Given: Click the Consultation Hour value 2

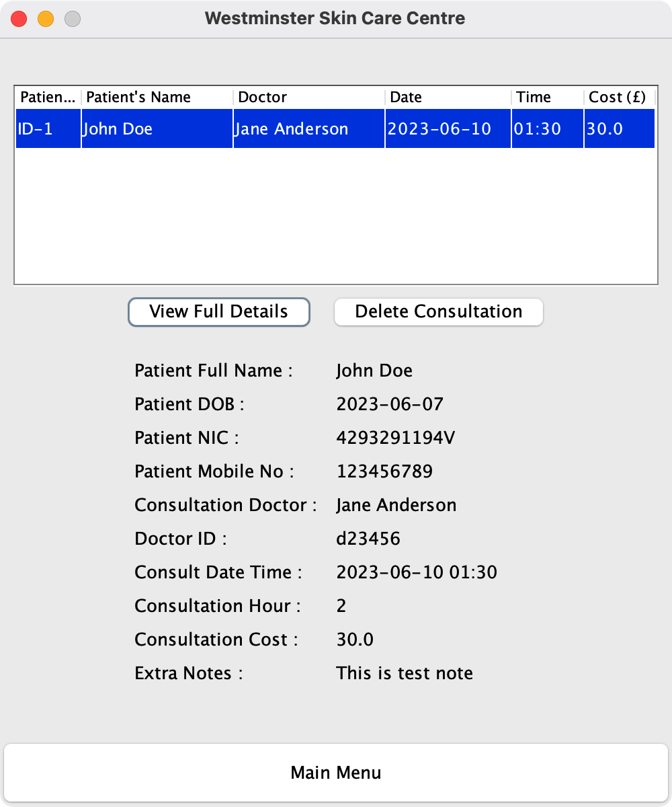Looking at the screenshot, I should coord(341,605).
